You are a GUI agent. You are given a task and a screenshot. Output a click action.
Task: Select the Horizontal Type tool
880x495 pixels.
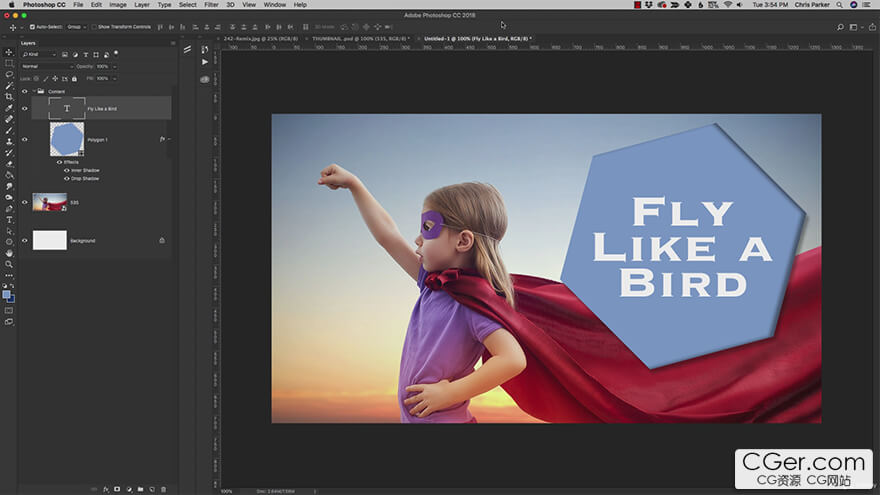click(x=9, y=219)
